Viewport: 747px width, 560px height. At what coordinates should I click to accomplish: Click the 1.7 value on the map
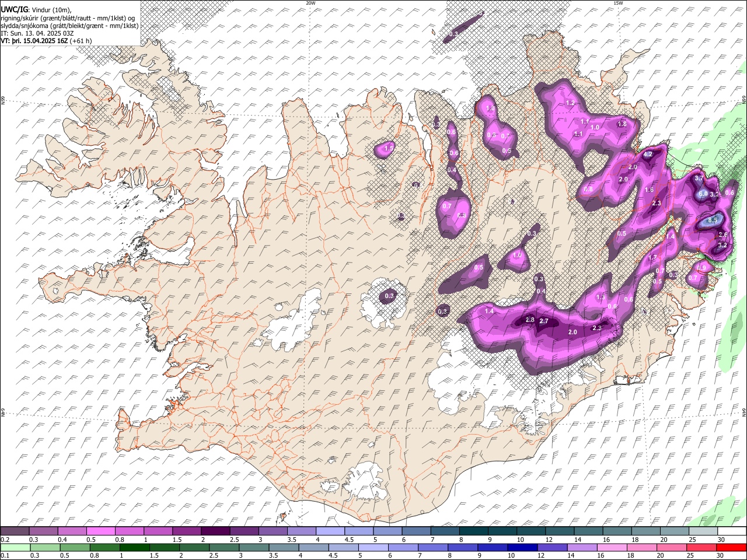click(x=652, y=257)
